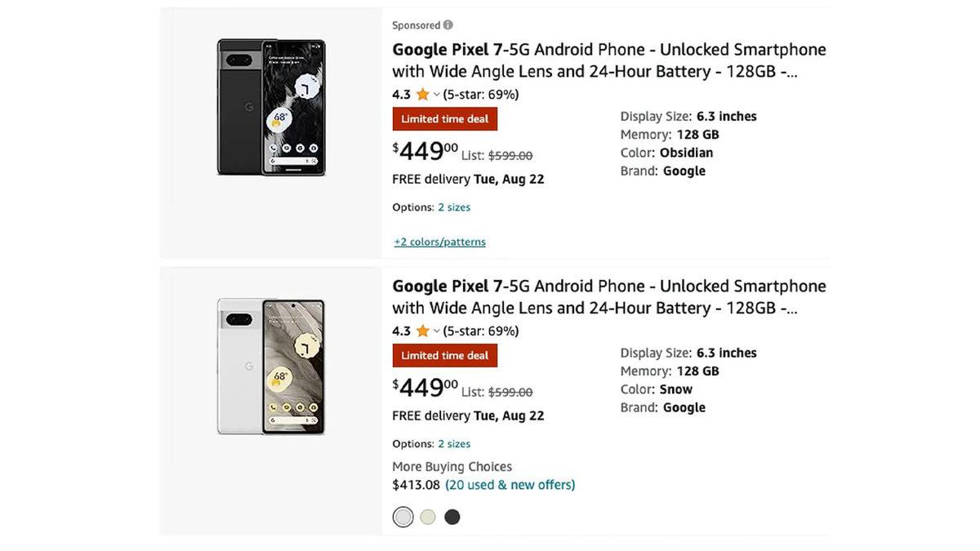Select the dark Obsidian color swatch
This screenshot has height=551, width=980.
point(452,517)
